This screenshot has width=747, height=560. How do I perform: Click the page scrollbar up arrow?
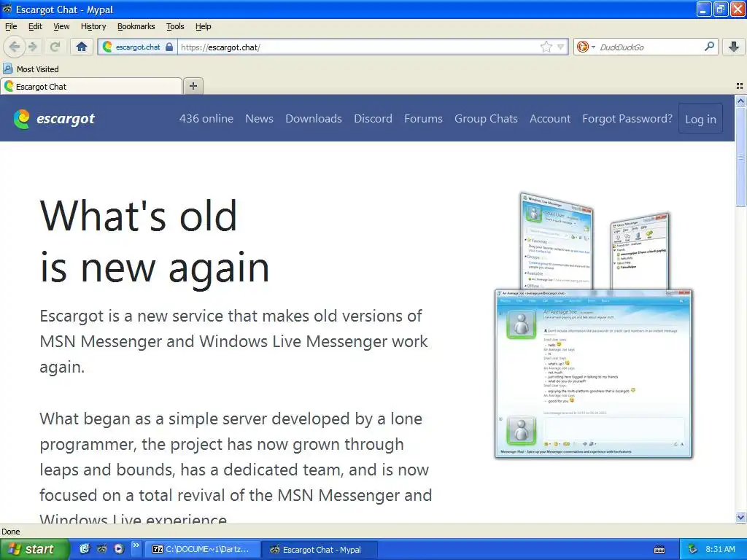pyautogui.click(x=740, y=101)
